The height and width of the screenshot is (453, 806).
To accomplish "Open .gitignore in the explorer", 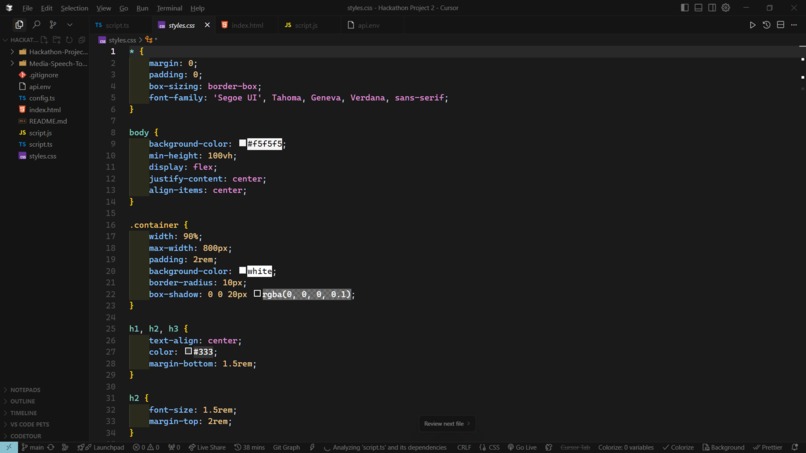I will (x=44, y=75).
